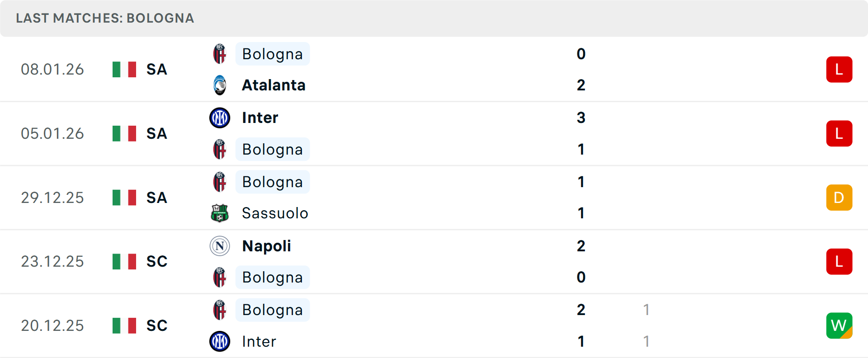This screenshot has height=358, width=868.
Task: Click the Napoli club crest icon
Action: [x=220, y=246]
